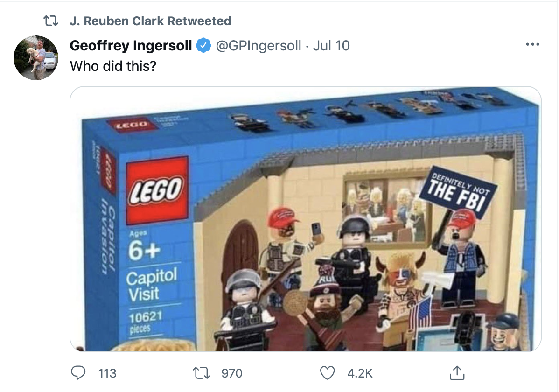Screen dimensions: 559x392
Task: Click the Geoffrey Ingersoll display name
Action: click(x=131, y=46)
